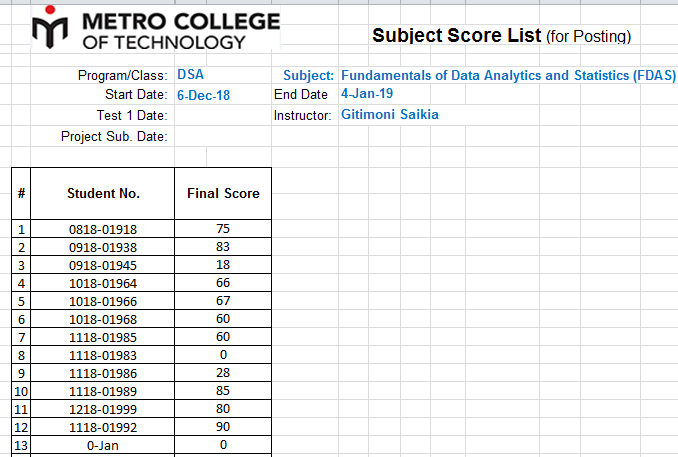Select student number 1218-01999
The height and width of the screenshot is (457, 678).
click(103, 409)
